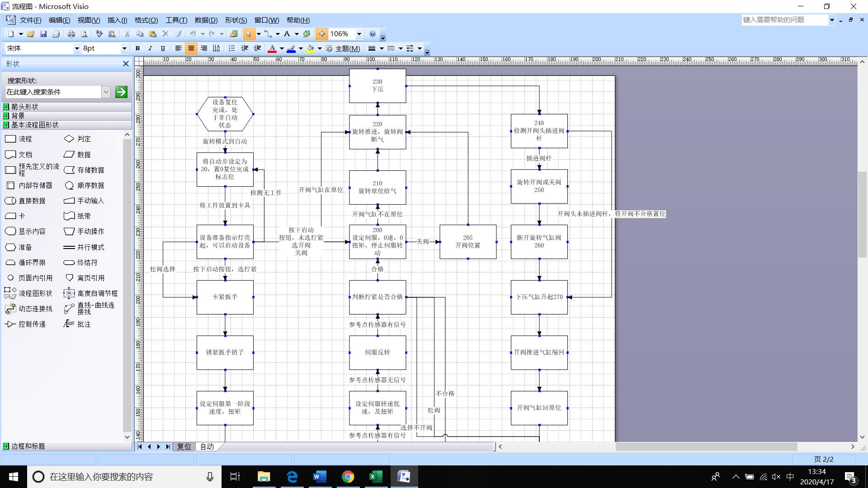Click the Save icon in toolbar
This screenshot has height=488, width=868.
point(43,34)
